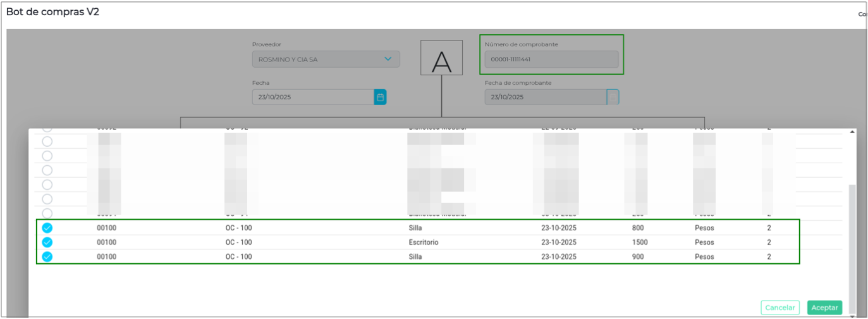Expand the Proveedor dropdown chevron
868x319 pixels.
click(388, 59)
